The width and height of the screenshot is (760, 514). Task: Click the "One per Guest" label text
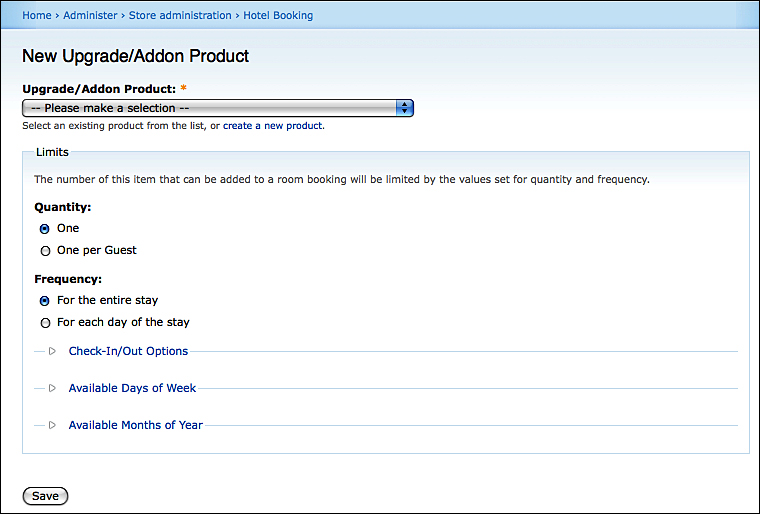coord(97,250)
